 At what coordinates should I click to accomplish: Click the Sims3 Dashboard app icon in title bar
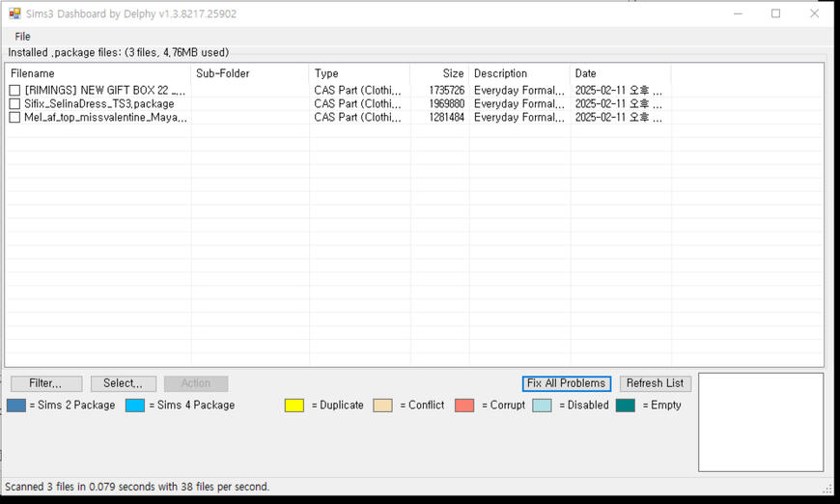14,14
